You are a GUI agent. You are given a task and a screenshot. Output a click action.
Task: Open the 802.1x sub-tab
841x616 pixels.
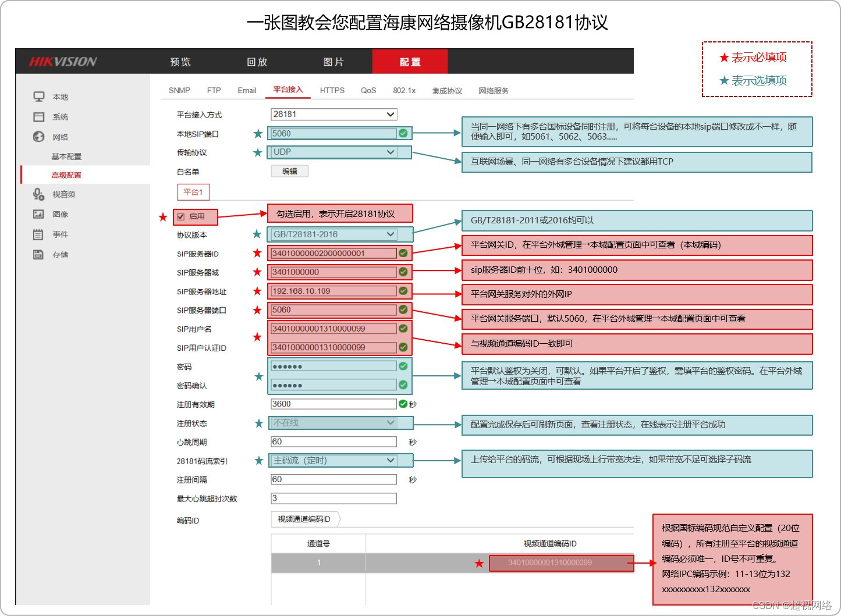(404, 90)
